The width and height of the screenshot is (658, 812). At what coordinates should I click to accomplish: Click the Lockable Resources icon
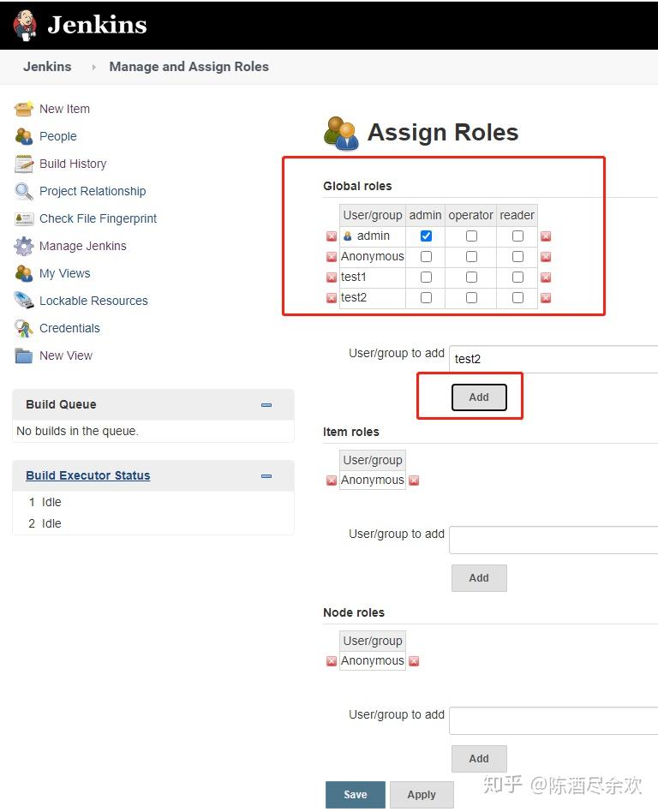24,301
